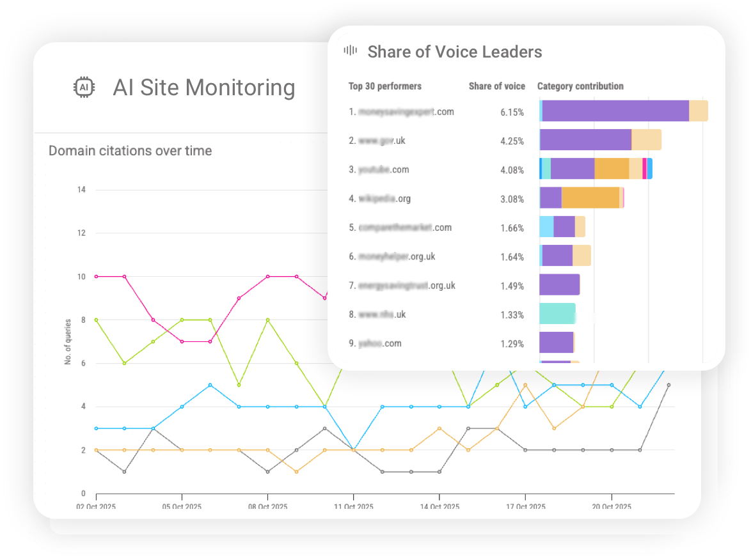Viewport: 751px width, 560px height.
Task: Click the Category contribution column header
Action: click(580, 86)
